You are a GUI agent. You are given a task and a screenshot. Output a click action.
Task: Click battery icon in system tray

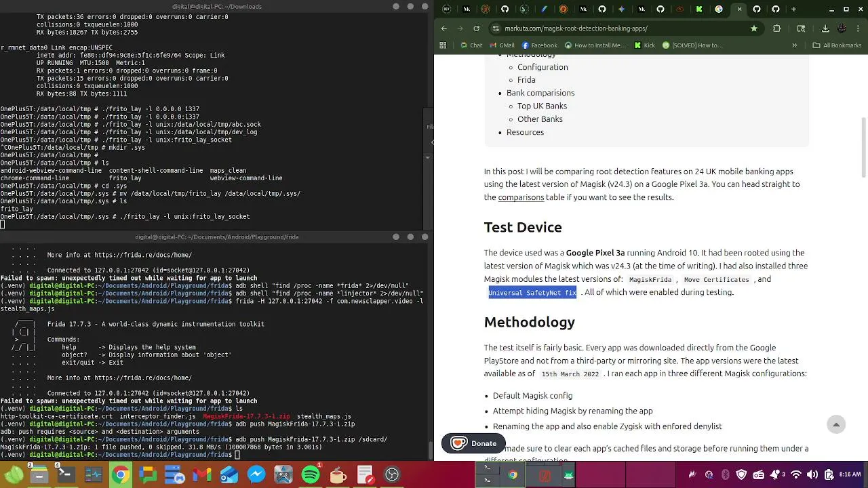tap(829, 474)
